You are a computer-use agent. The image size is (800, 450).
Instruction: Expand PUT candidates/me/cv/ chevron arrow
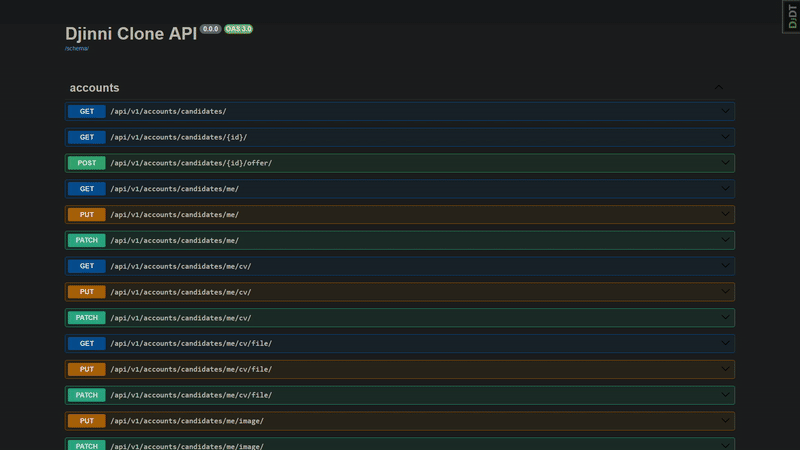(725, 292)
